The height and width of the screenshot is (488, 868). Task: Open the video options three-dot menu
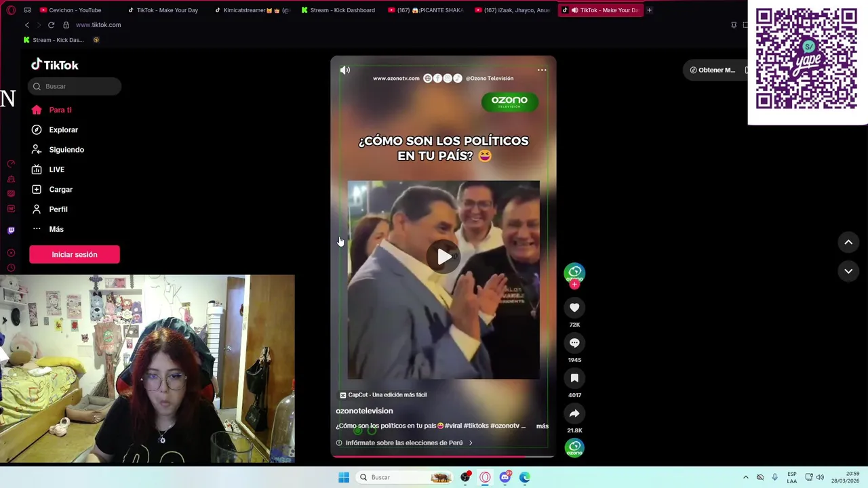(542, 70)
